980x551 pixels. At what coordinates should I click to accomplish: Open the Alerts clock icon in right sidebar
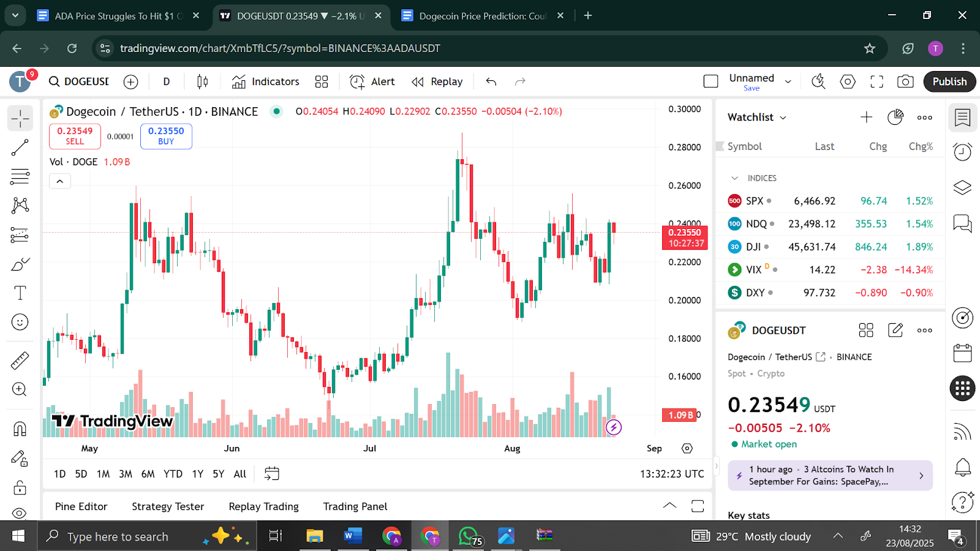coord(962,152)
